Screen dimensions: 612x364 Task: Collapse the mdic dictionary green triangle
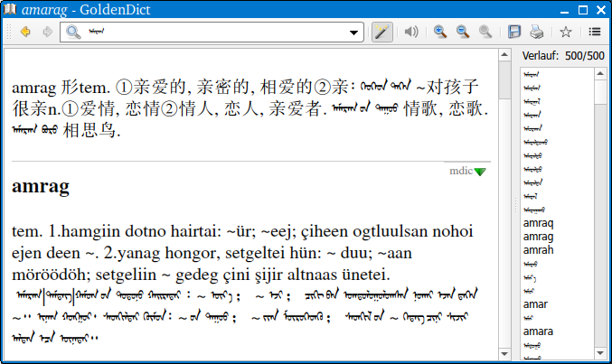pos(480,172)
